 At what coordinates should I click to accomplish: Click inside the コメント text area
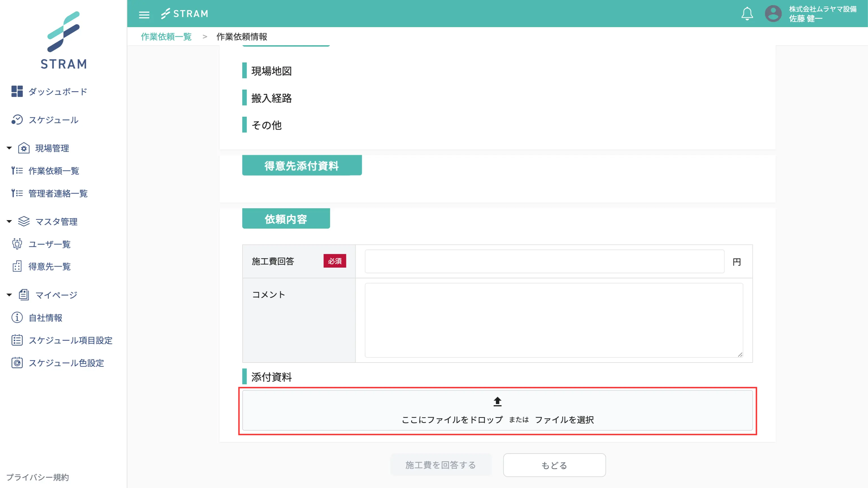553,320
